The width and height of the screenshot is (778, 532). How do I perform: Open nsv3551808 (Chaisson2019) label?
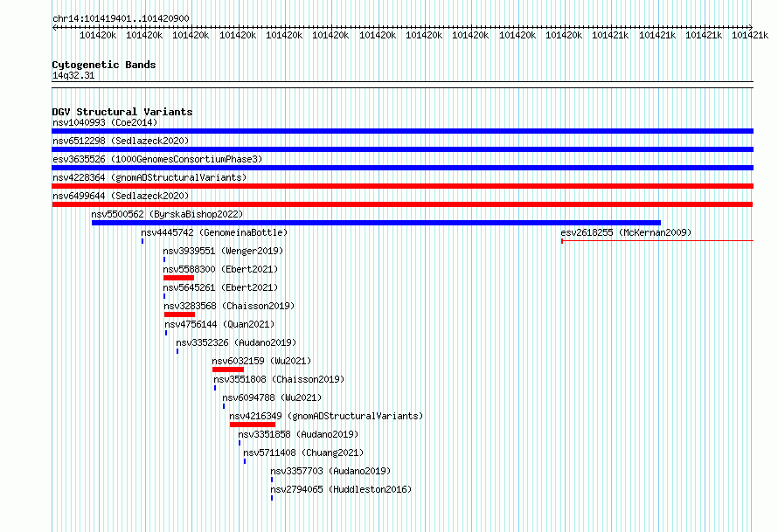(280, 379)
